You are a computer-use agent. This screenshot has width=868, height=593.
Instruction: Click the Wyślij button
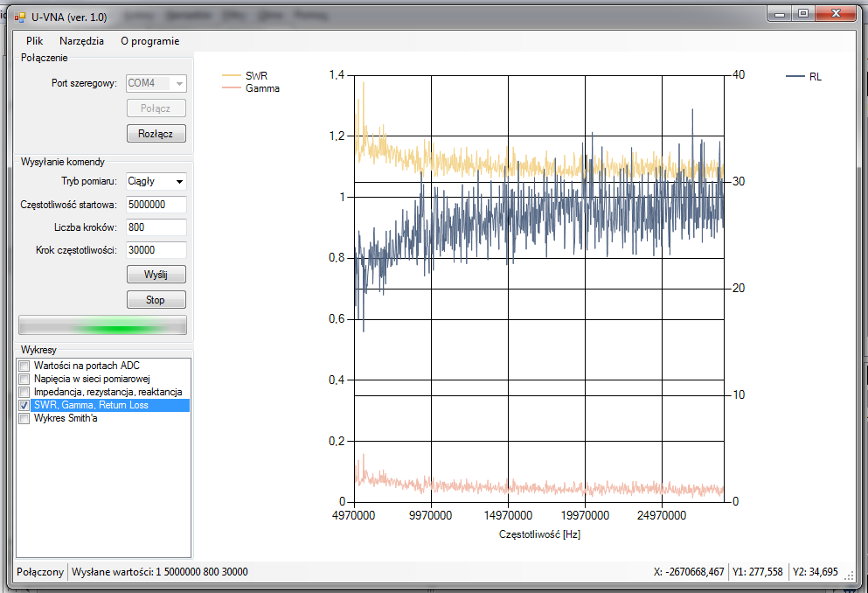156,275
